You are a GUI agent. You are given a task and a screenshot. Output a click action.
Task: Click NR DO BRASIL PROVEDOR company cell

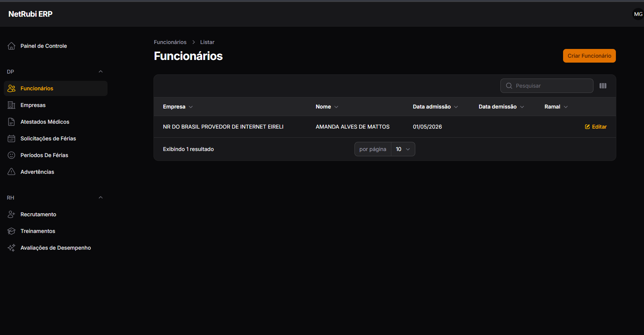(x=223, y=127)
